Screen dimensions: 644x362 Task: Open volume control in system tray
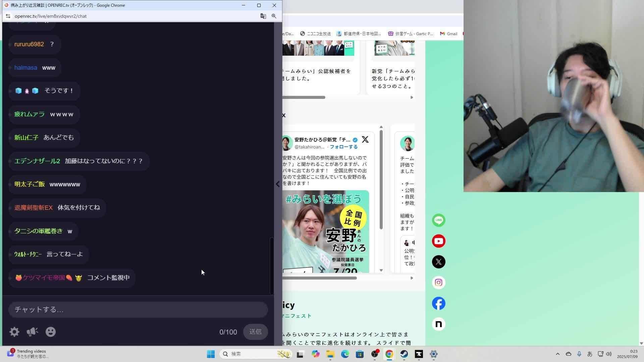pyautogui.click(x=609, y=354)
